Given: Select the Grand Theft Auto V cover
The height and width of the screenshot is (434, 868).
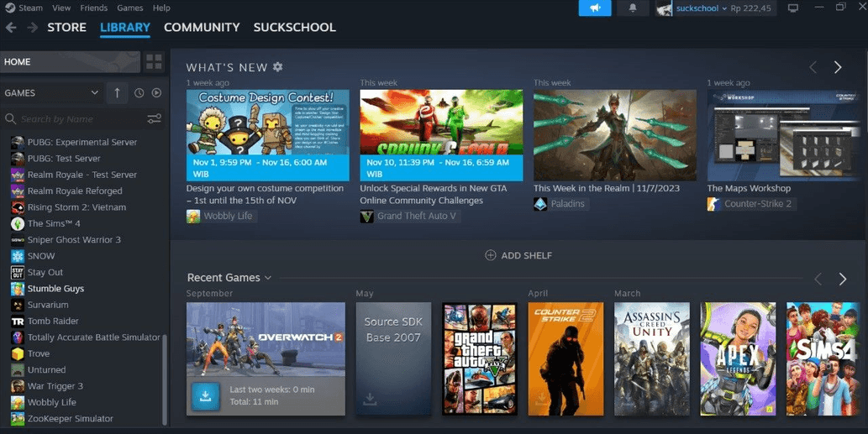Looking at the screenshot, I should pyautogui.click(x=480, y=358).
